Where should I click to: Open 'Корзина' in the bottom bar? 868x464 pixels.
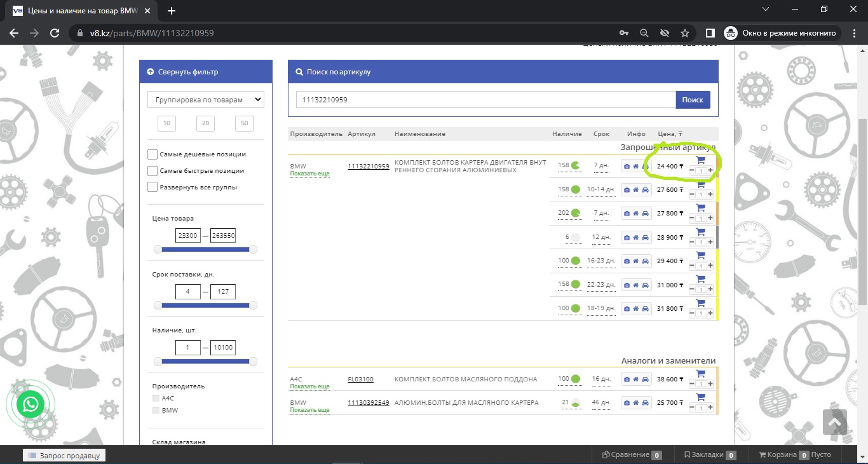pos(795,455)
